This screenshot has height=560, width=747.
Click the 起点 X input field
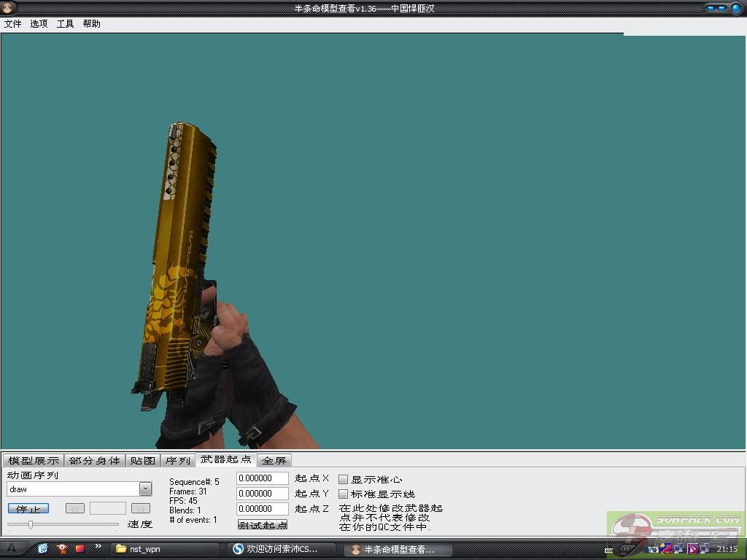pyautogui.click(x=263, y=478)
